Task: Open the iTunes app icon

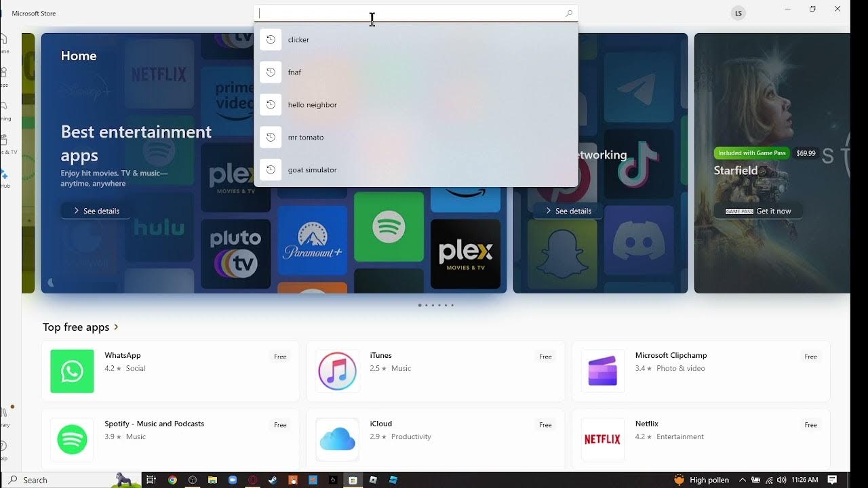Action: point(337,371)
